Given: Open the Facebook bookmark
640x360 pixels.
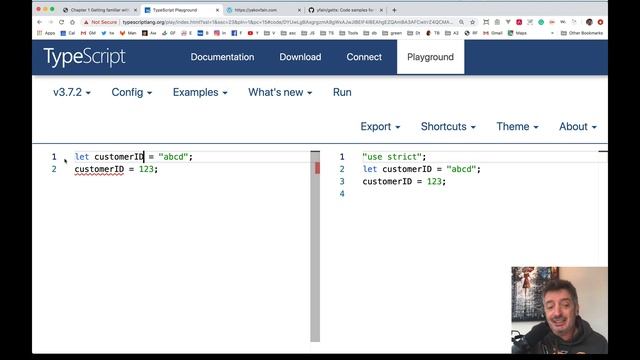Looking at the screenshot, I should 237,33.
